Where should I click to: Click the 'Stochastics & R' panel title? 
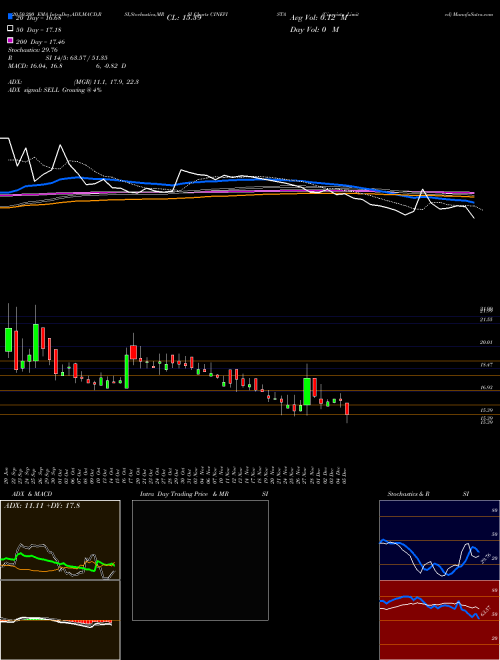click(409, 494)
